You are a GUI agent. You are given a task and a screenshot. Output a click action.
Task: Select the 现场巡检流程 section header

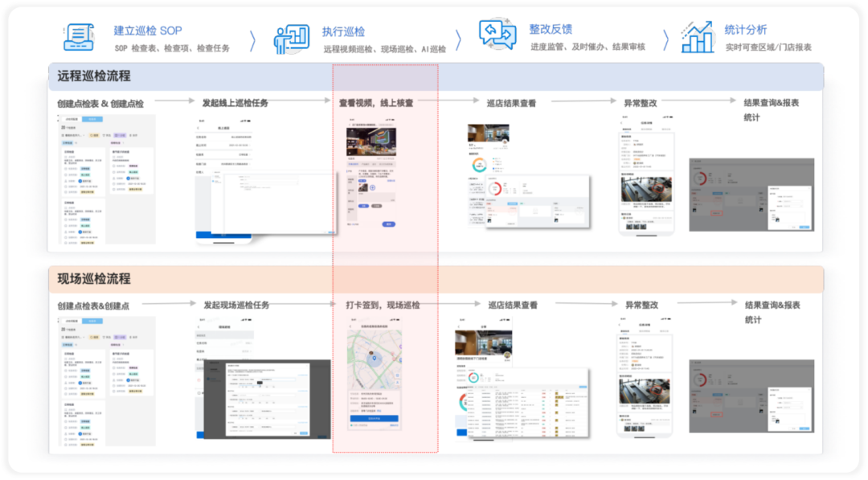93,278
